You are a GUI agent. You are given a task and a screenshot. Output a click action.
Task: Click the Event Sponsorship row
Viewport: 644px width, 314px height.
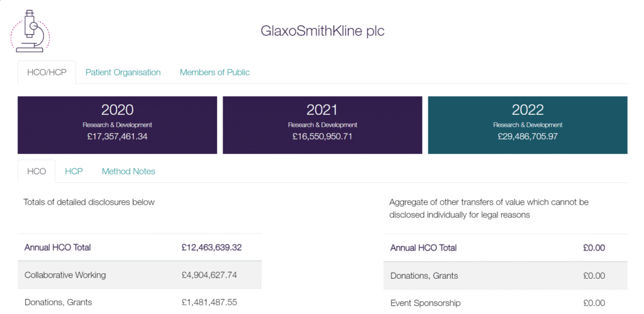click(506, 303)
